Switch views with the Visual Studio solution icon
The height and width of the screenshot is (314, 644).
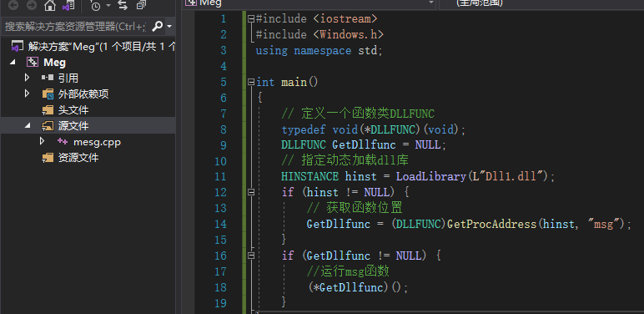tap(68, 5)
